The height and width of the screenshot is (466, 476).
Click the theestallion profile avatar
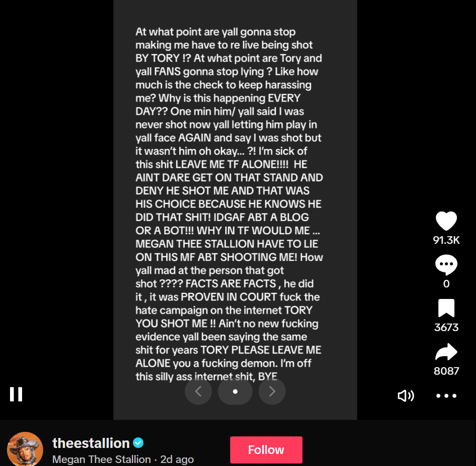(25, 449)
